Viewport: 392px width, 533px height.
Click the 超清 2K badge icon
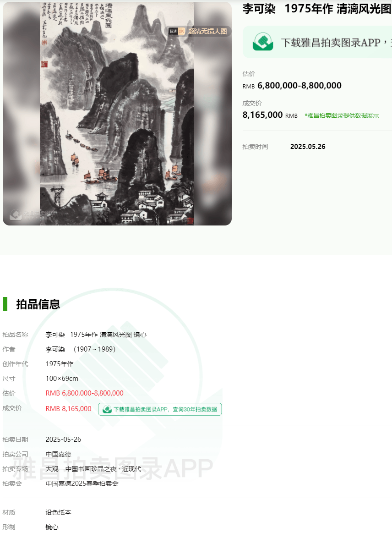pos(177,31)
